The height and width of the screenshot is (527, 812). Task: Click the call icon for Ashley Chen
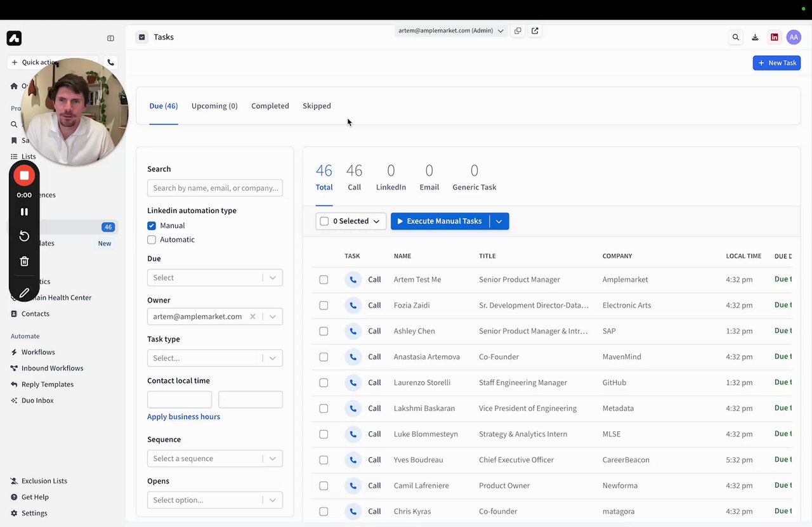[353, 331]
